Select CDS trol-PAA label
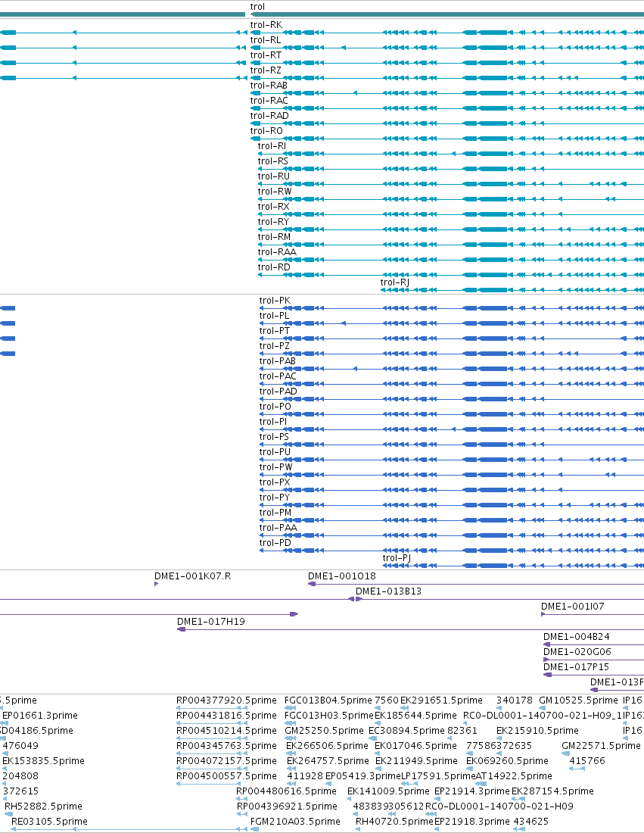Screen dimensions: 644x833 [278, 528]
